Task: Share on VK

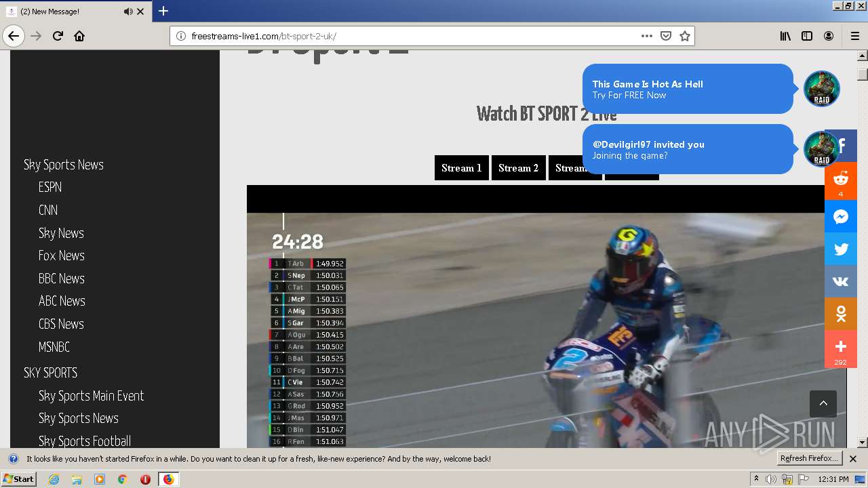Action: (841, 281)
